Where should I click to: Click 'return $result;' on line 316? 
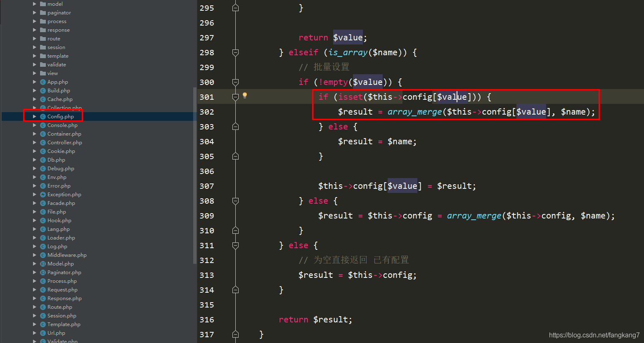315,320
